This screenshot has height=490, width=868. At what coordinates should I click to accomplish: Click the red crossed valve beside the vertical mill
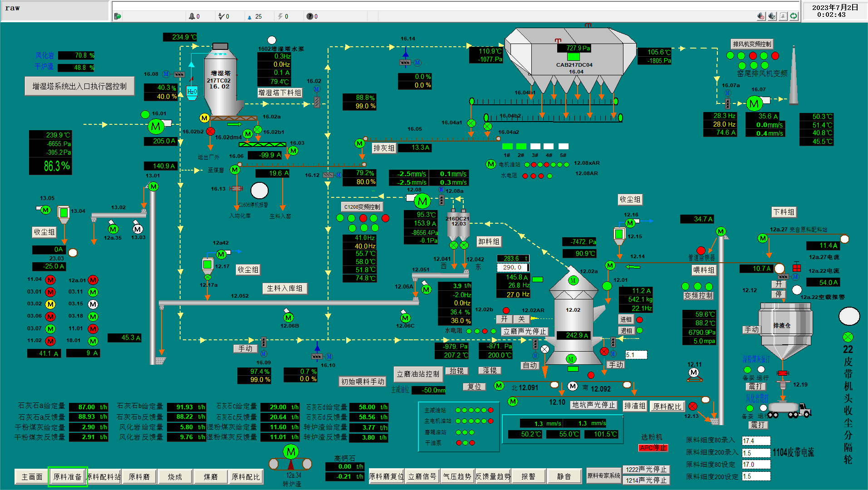pos(604,351)
